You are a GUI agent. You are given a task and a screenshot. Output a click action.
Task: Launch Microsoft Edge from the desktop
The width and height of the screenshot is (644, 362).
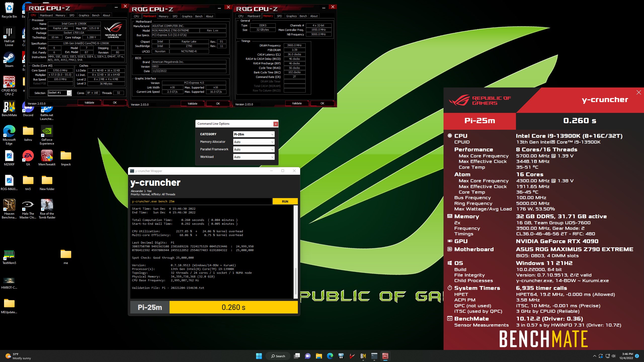tap(9, 135)
